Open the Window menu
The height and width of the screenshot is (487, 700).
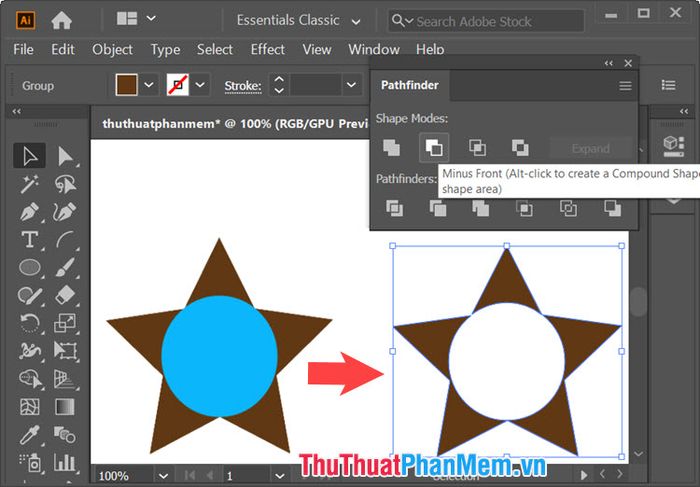[374, 49]
